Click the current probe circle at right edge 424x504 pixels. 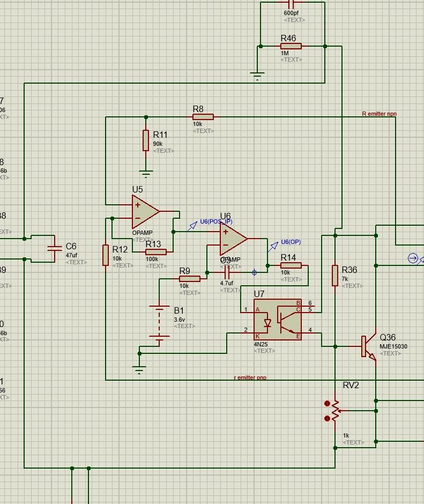(413, 258)
